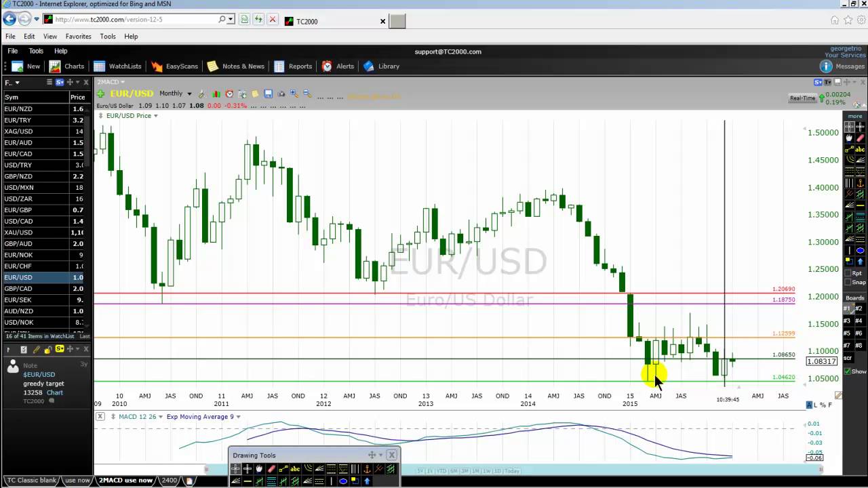Open the TC2000 File menu
The image size is (868, 488).
click(x=12, y=51)
